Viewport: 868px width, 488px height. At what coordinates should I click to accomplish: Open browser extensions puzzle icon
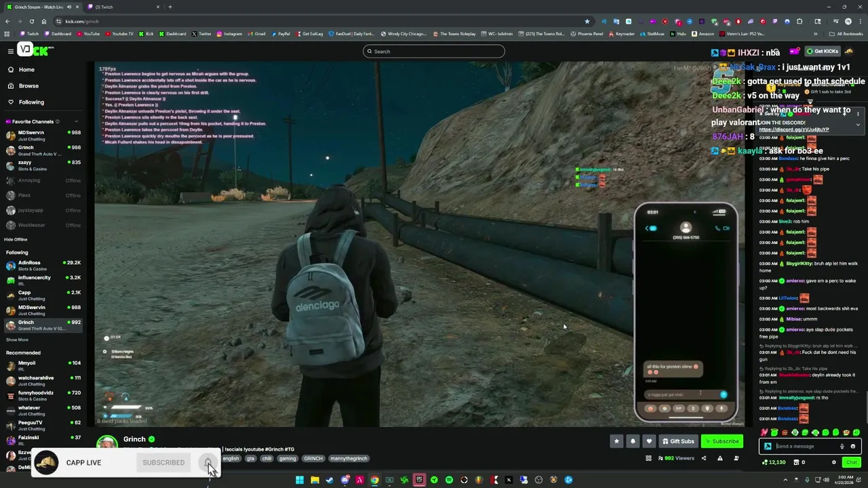[x=800, y=21]
